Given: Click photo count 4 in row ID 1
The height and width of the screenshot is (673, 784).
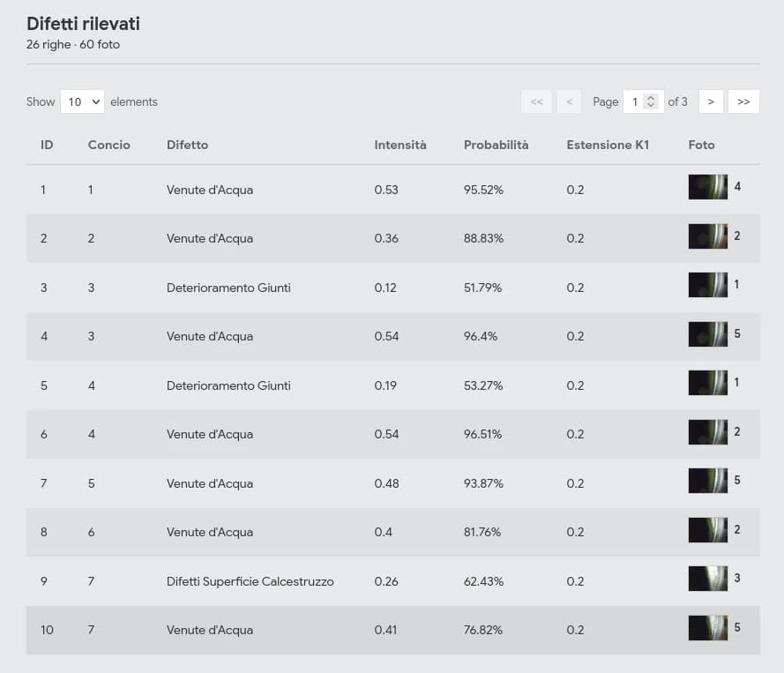Looking at the screenshot, I should point(737,186).
